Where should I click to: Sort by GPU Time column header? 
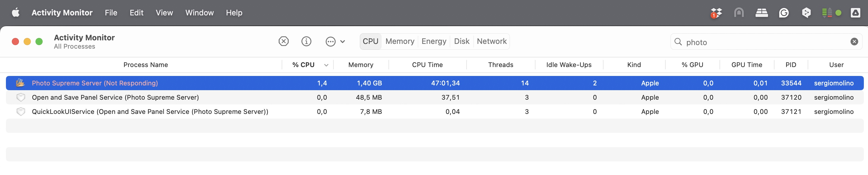[747, 65]
